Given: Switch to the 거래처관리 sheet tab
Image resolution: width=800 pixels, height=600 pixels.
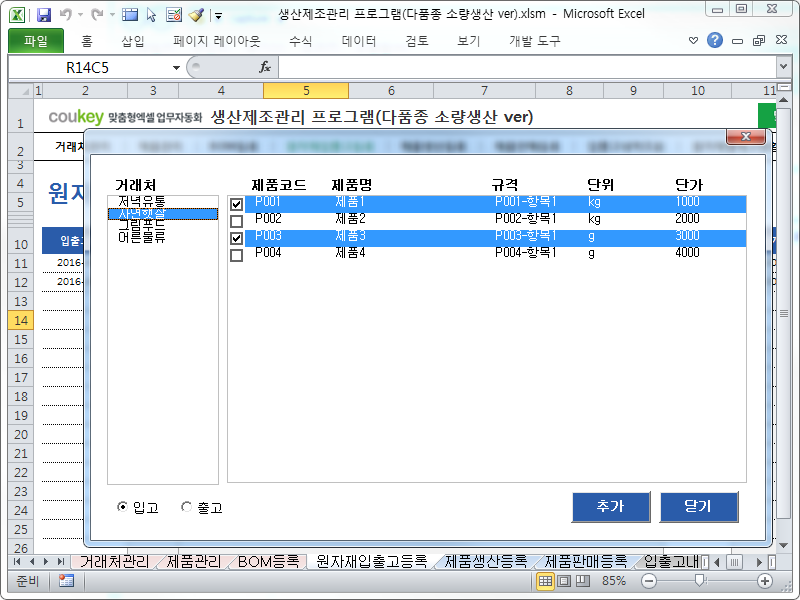Looking at the screenshot, I should tap(114, 562).
